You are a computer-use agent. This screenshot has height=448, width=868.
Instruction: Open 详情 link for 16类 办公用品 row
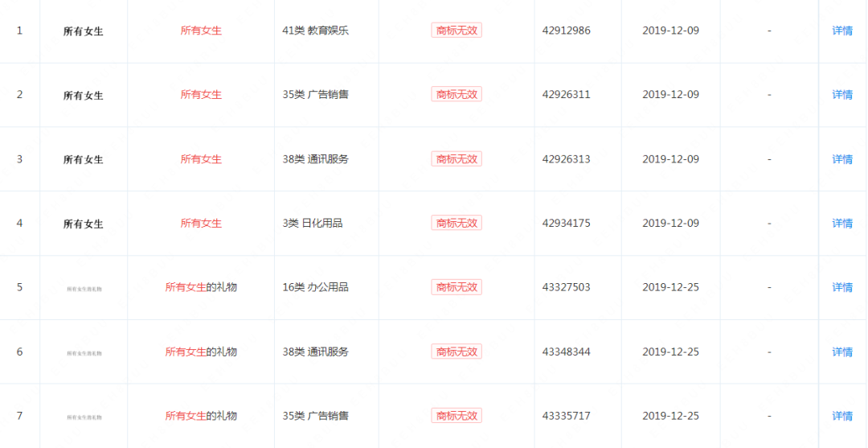click(x=842, y=287)
